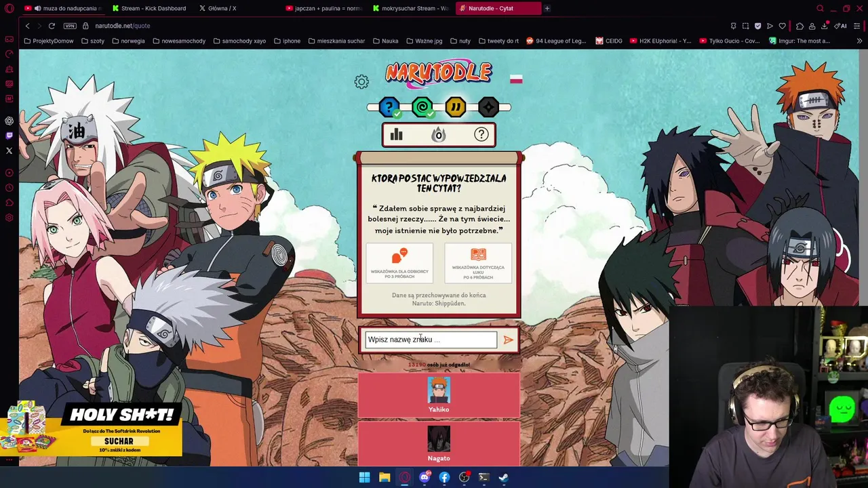Open the how-to-play question mark
This screenshot has width=868, height=488.
[481, 135]
